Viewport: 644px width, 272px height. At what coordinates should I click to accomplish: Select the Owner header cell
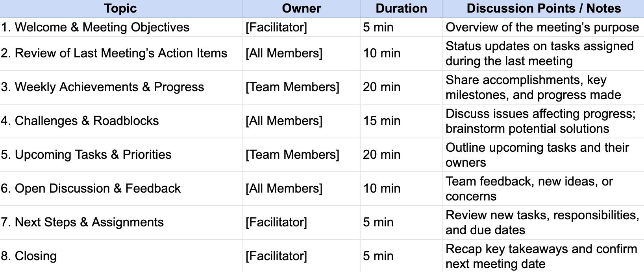[x=301, y=9]
